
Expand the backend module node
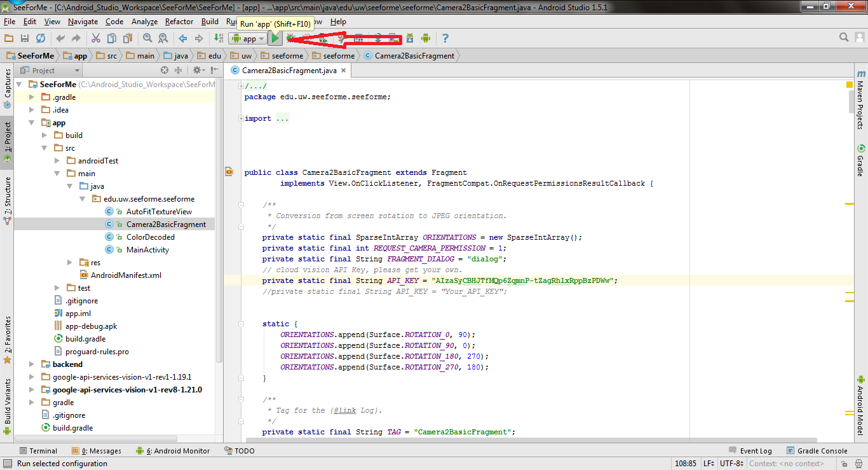(x=32, y=364)
